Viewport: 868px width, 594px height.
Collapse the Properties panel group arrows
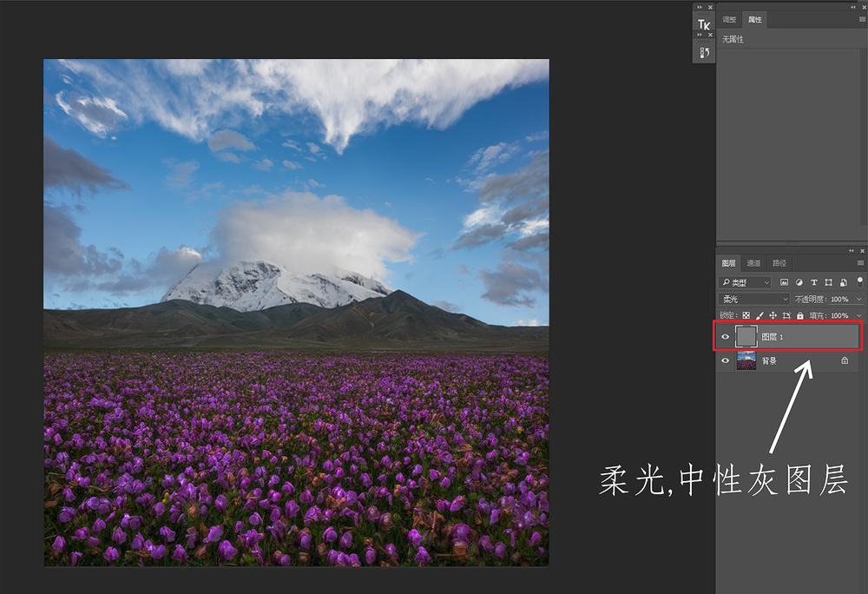(853, 7)
